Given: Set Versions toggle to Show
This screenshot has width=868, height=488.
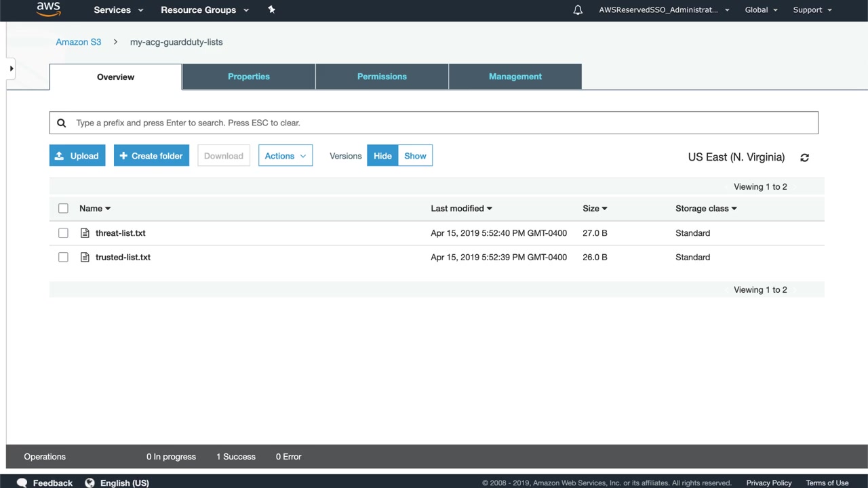Looking at the screenshot, I should click(x=416, y=156).
